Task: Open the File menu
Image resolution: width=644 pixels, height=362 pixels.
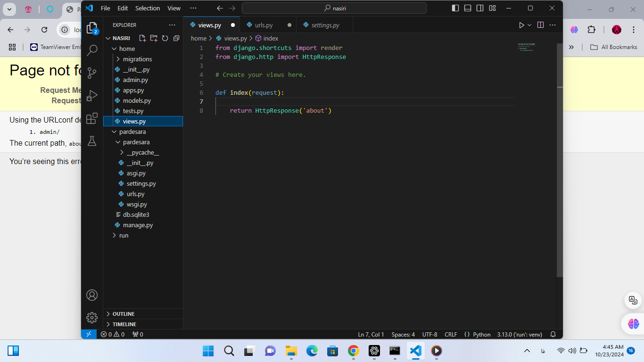Action: click(x=106, y=8)
